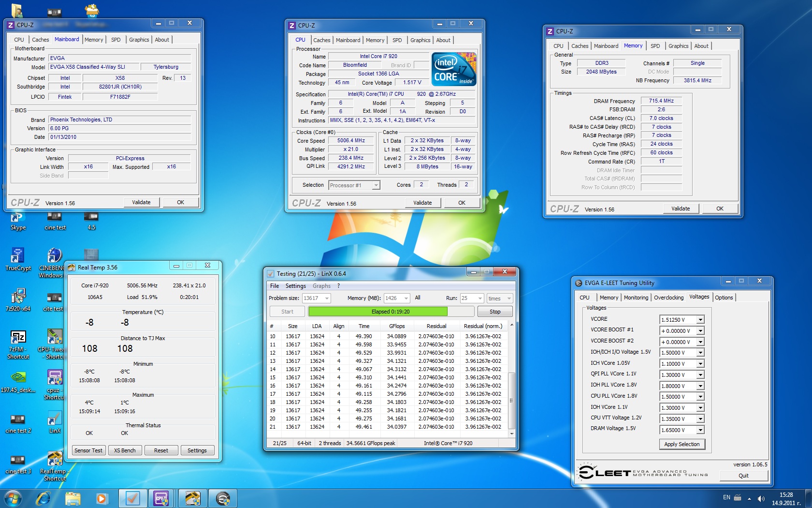Click OK in the memory CPU-Z window
Image resolution: width=812 pixels, height=508 pixels.
coord(720,209)
